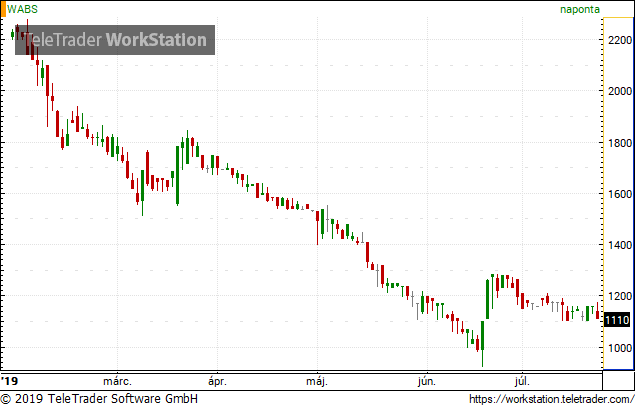The image size is (635, 408).
Task: Select the 'júl.' date axis label
Action: pyautogui.click(x=522, y=381)
